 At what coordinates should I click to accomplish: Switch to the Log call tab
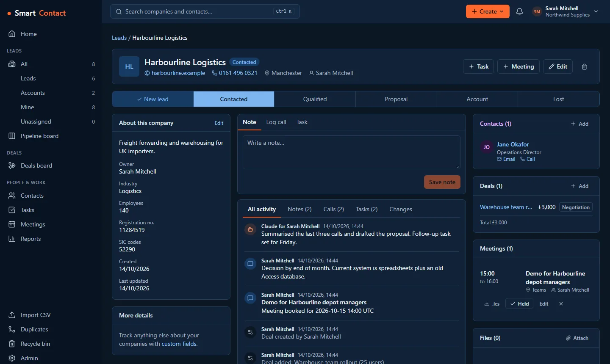(276, 122)
